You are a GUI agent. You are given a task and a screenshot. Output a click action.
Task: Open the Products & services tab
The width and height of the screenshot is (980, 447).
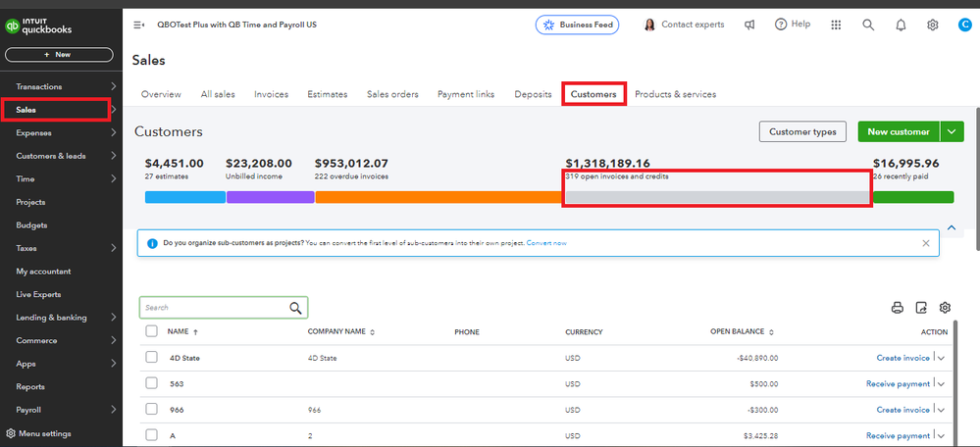pyautogui.click(x=675, y=94)
